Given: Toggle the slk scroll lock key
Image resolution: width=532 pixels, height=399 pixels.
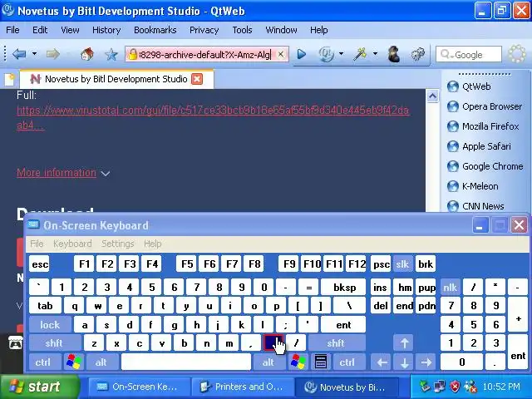Looking at the screenshot, I should point(402,264).
